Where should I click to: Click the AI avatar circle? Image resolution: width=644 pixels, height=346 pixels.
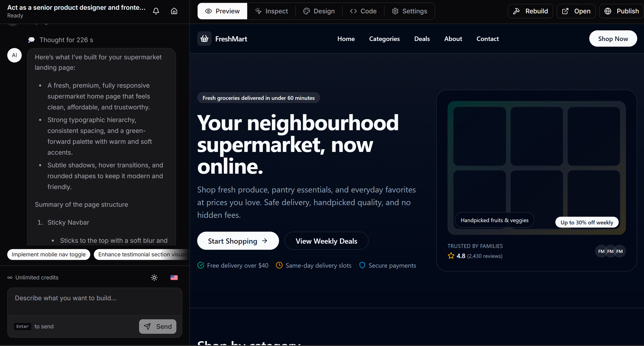coord(14,55)
